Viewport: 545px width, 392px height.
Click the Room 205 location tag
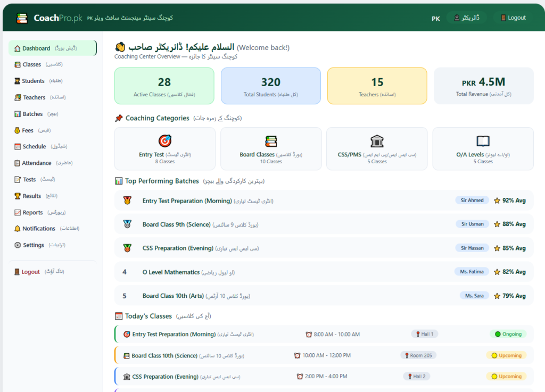[418, 355]
